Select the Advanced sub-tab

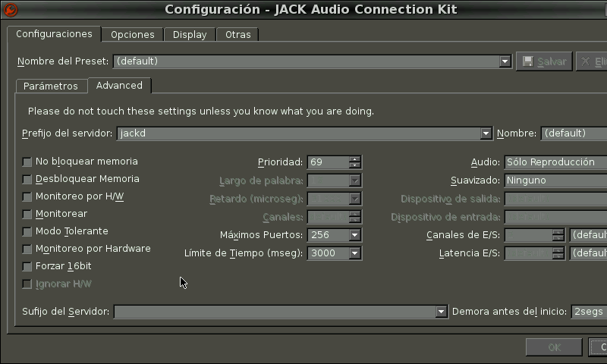click(119, 86)
